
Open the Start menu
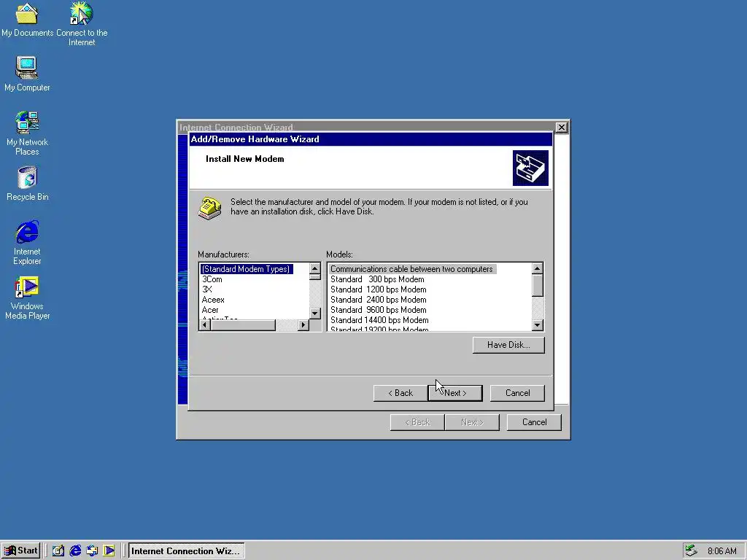click(20, 551)
